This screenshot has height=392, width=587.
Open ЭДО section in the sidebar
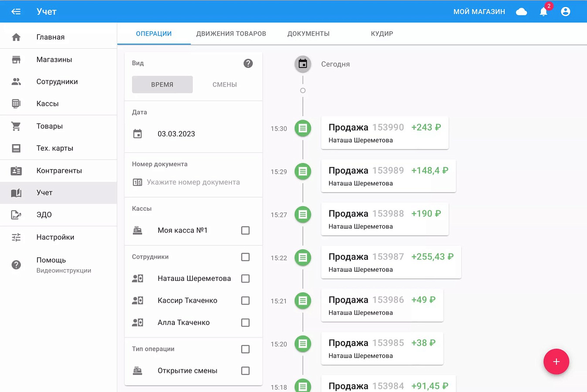58,215
